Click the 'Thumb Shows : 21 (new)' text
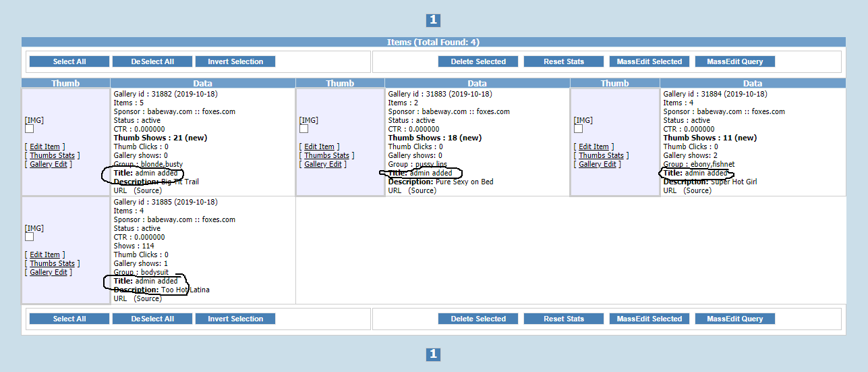Viewport: 868px width, 372px height. [x=161, y=138]
